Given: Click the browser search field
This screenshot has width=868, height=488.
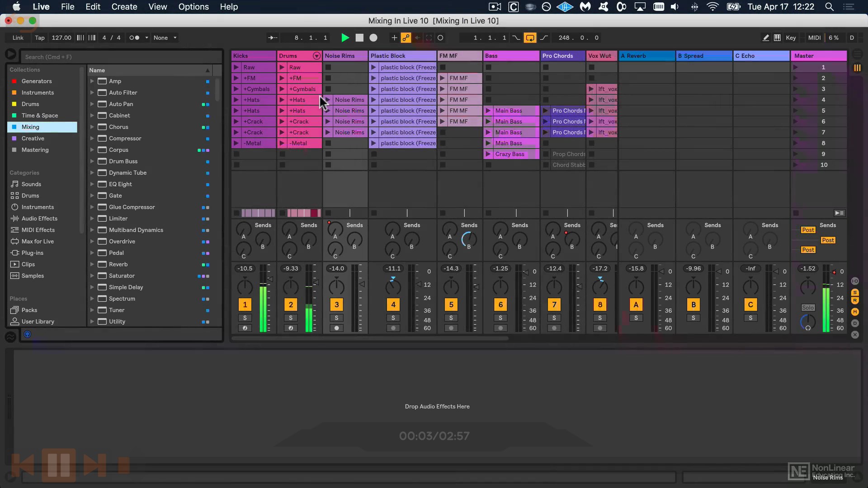Looking at the screenshot, I should [121, 57].
